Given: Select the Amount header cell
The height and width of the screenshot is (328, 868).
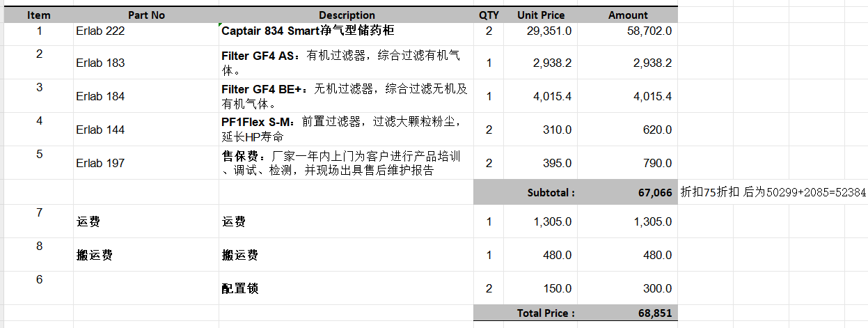Looking at the screenshot, I should pos(627,15).
